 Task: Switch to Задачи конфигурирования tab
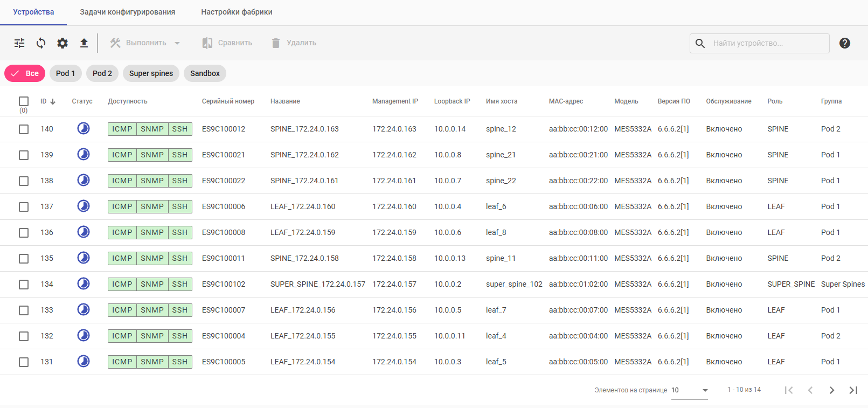[x=127, y=12]
